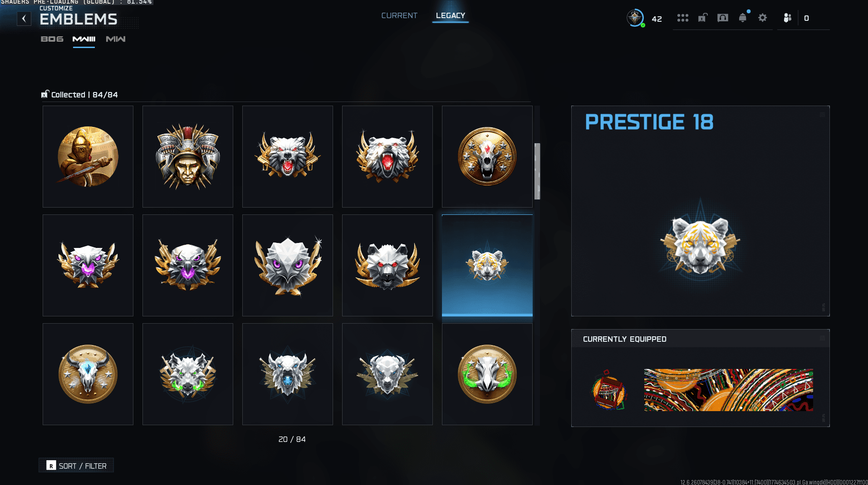The width and height of the screenshot is (868, 485).
Task: Go back with the left chevron arrow
Action: [24, 19]
